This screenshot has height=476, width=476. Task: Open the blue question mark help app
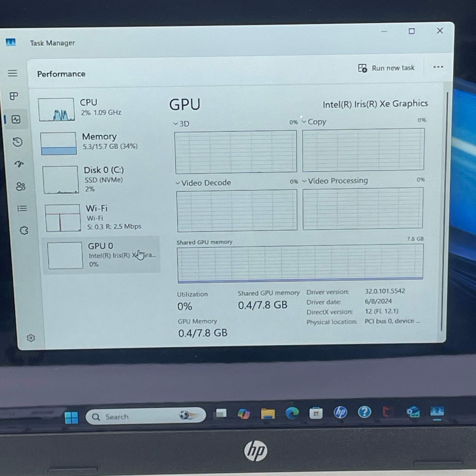coord(364,412)
